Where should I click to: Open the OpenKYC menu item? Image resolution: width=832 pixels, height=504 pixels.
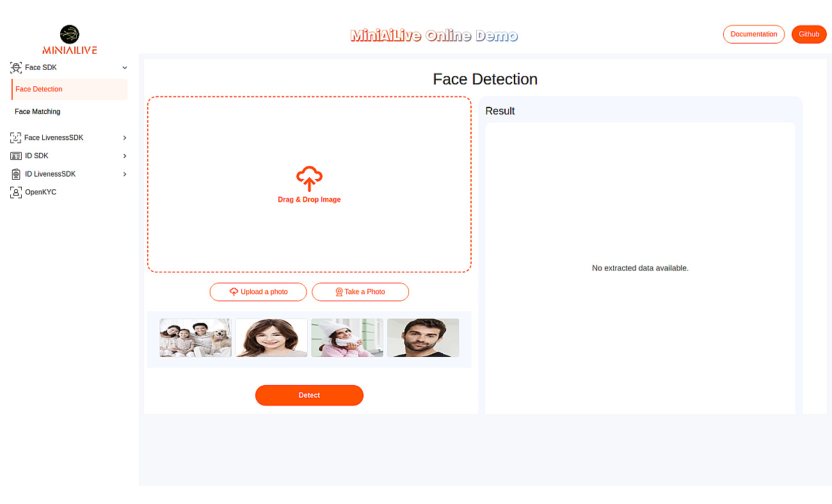[69, 192]
